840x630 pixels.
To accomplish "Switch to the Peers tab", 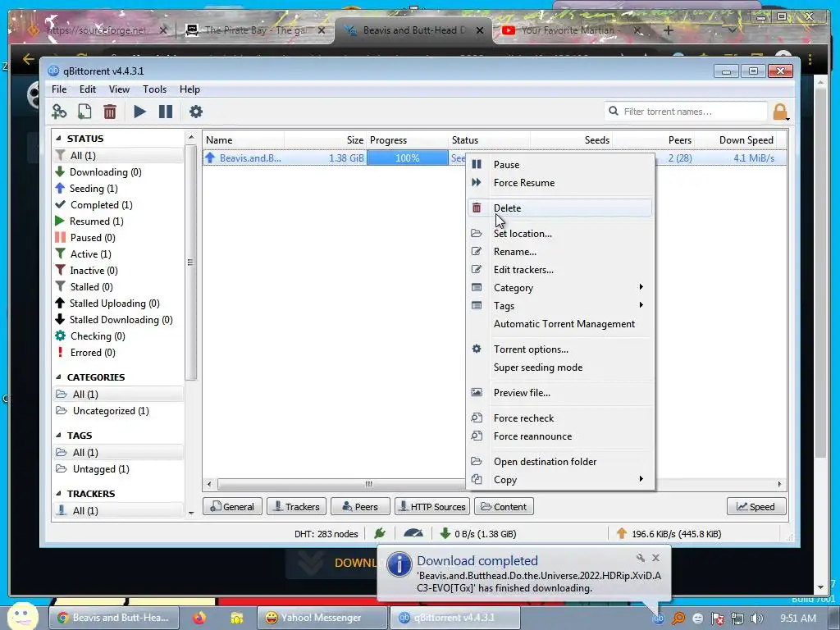I will point(359,507).
